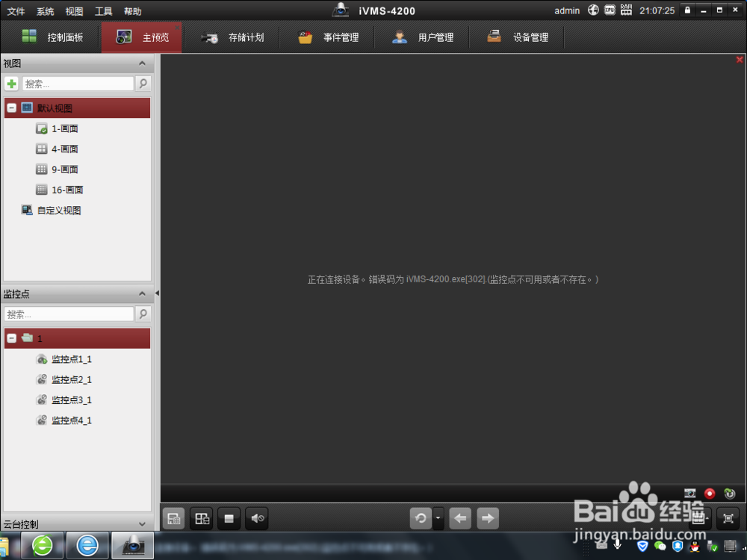Open the 控制面板 control panel tab

[52, 37]
